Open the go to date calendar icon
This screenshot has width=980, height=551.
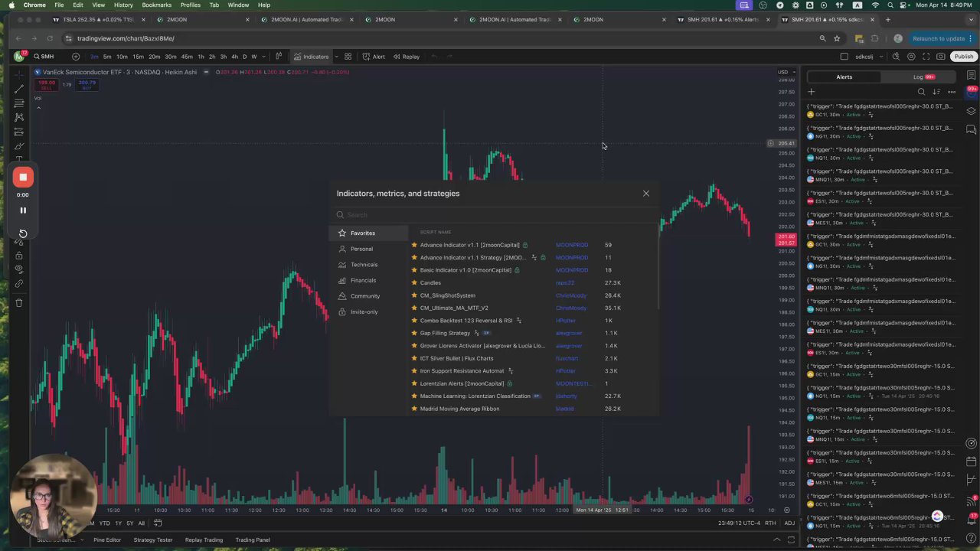coord(158,523)
